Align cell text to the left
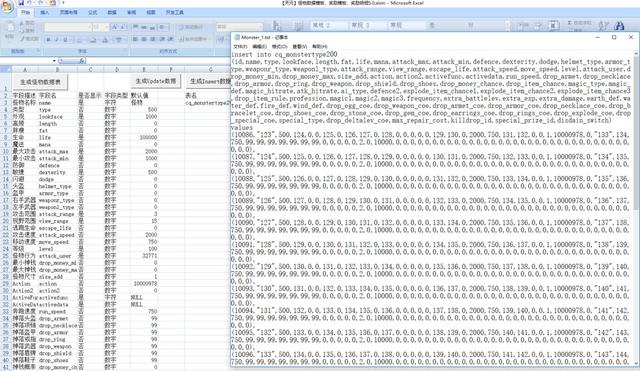640x371 pixels. point(135,39)
